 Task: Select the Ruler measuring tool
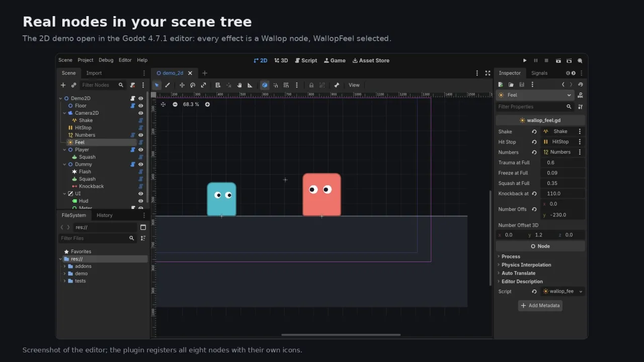[250, 85]
